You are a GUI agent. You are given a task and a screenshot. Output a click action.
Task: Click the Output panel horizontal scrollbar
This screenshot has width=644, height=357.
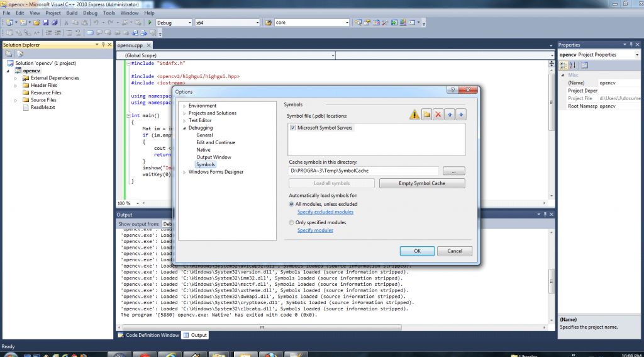[x=262, y=328]
